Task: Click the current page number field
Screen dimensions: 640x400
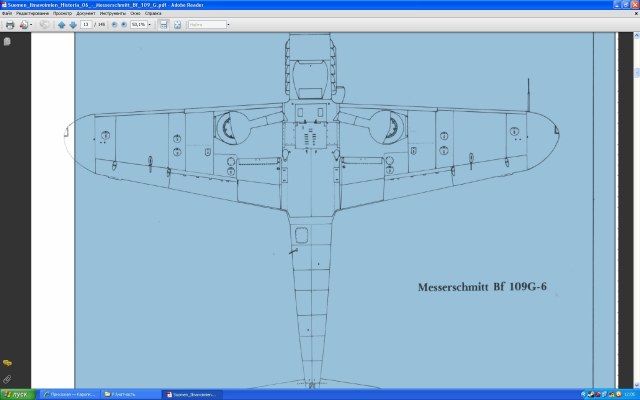Action: [x=87, y=24]
